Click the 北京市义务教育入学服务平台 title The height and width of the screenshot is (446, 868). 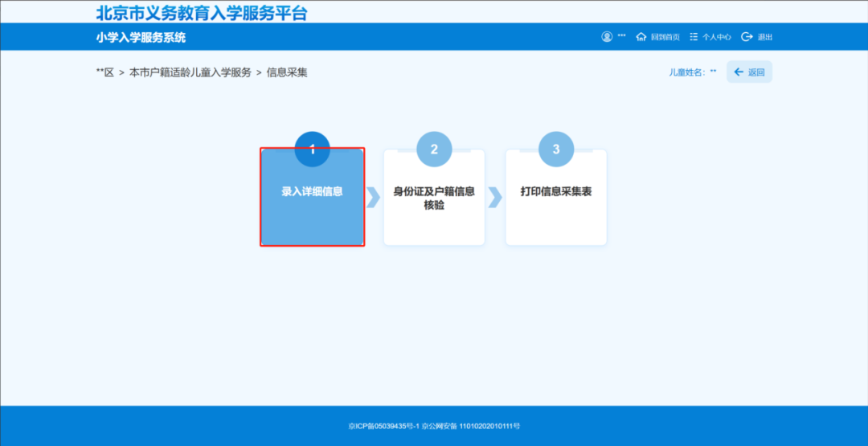tap(201, 13)
